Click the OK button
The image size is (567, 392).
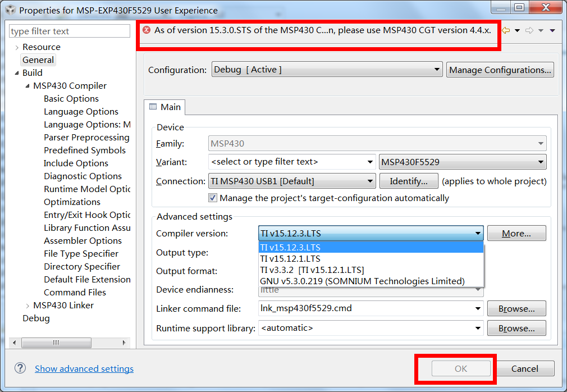461,368
